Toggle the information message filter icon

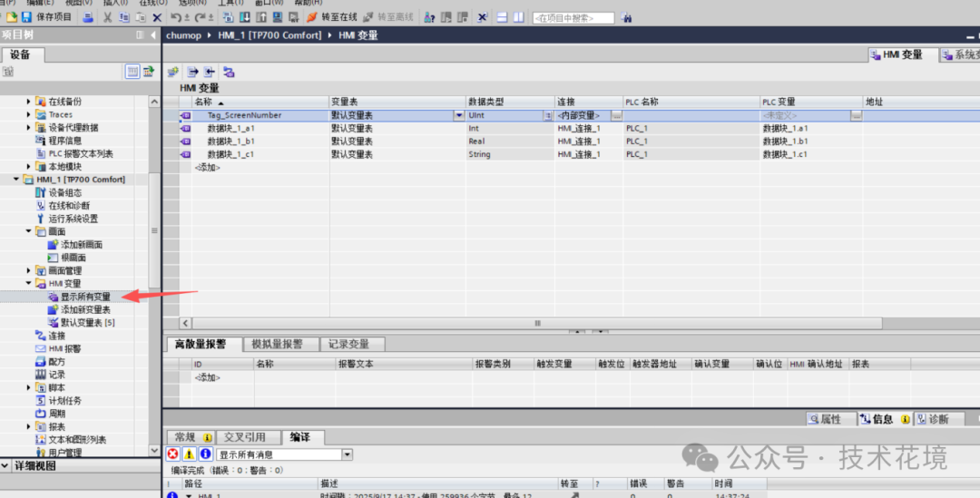[205, 454]
